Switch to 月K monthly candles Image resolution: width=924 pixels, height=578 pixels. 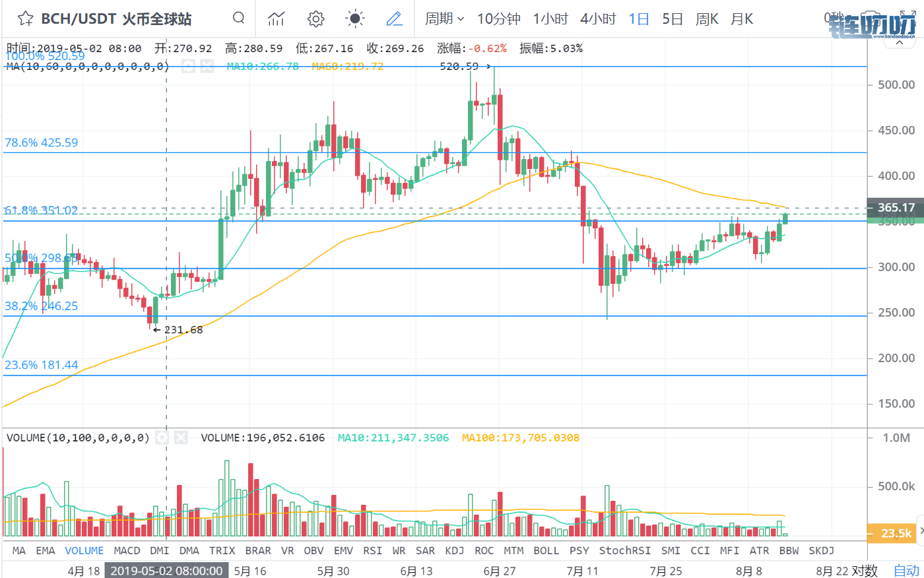[742, 18]
